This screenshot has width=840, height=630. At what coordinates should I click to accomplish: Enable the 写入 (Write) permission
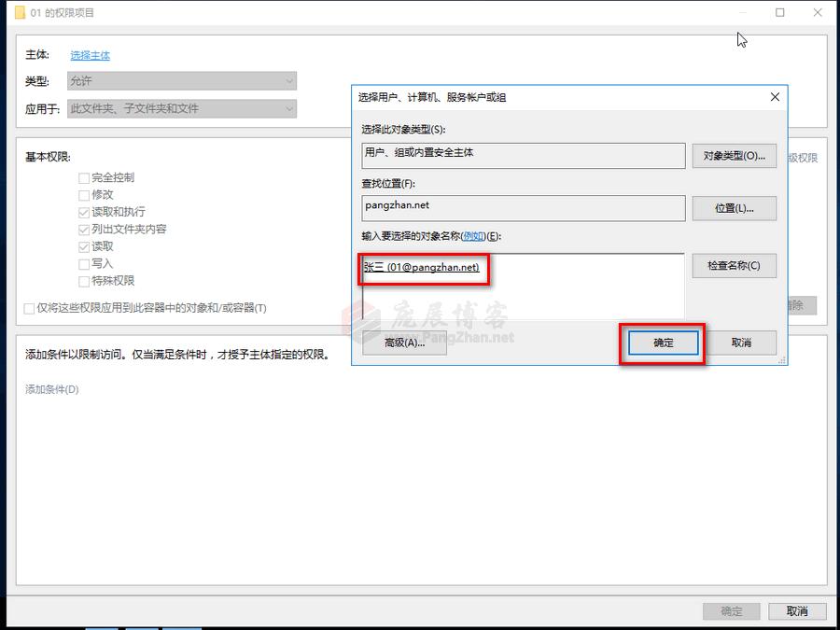point(84,263)
